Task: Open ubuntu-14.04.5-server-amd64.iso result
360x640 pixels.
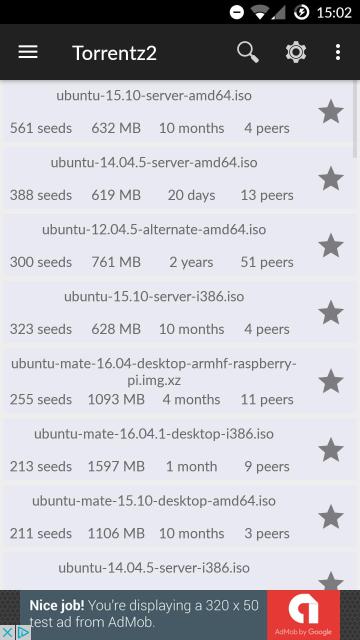Action: 154,162
